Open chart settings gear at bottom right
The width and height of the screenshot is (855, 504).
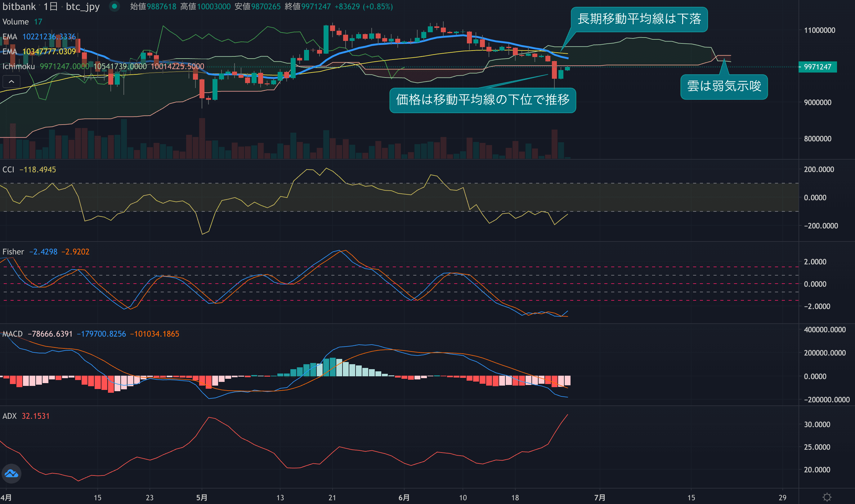(x=827, y=497)
